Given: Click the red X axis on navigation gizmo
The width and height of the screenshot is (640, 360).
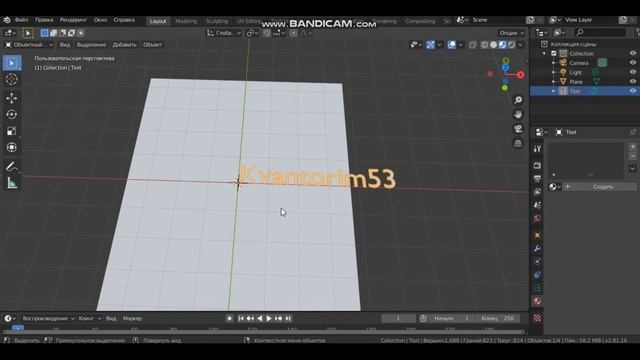Looking at the screenshot, I should 520,75.
